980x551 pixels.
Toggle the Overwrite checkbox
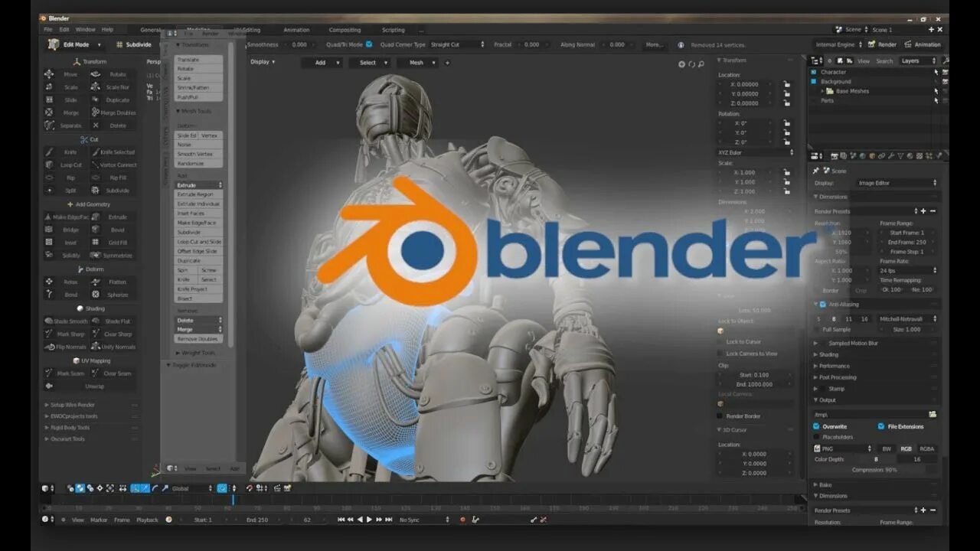816,426
